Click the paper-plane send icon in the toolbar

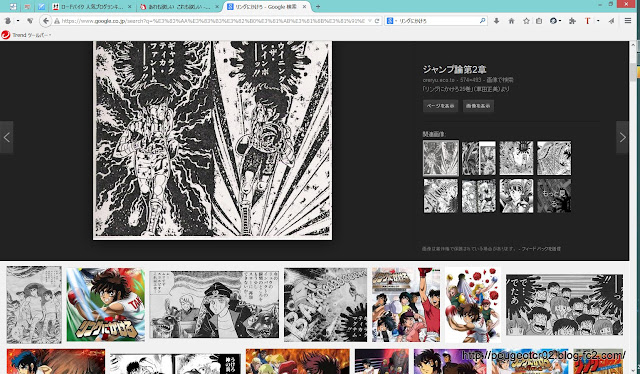[x=611, y=21]
